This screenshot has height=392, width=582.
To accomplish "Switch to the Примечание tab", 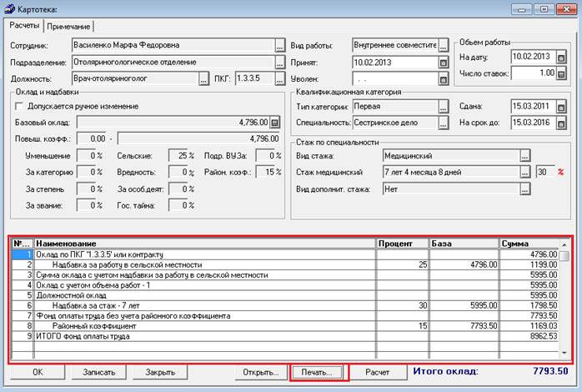I will [68, 27].
